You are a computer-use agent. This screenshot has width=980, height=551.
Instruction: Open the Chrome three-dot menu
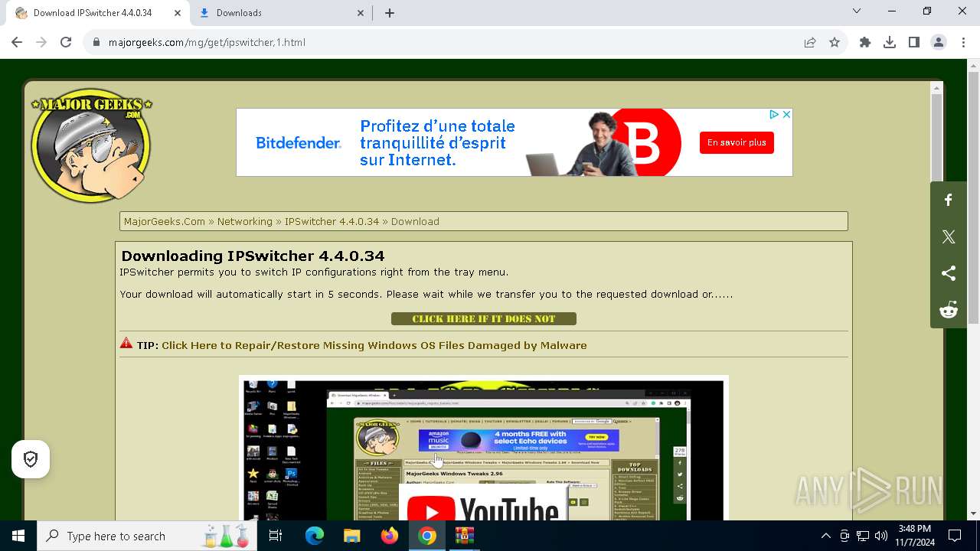963,42
